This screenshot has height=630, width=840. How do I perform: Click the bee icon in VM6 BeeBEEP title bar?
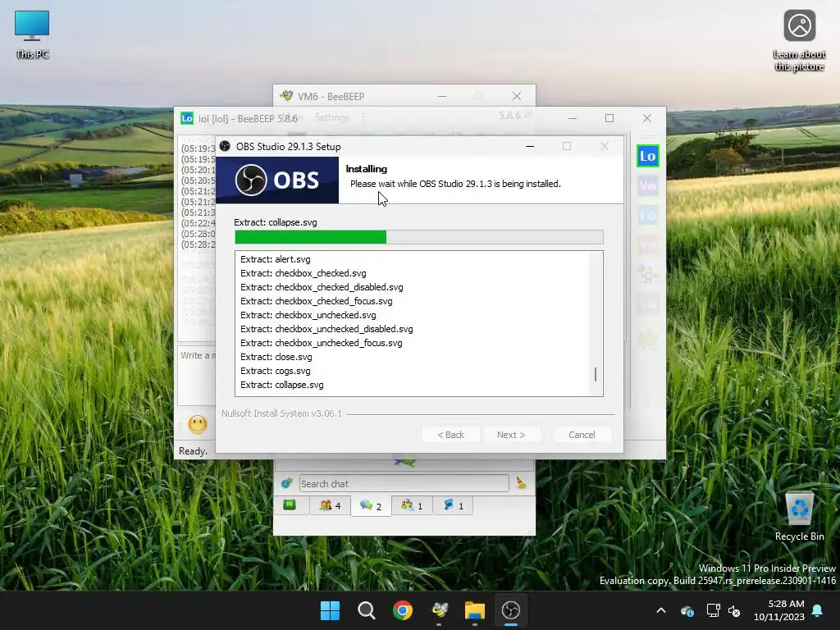pyautogui.click(x=286, y=96)
